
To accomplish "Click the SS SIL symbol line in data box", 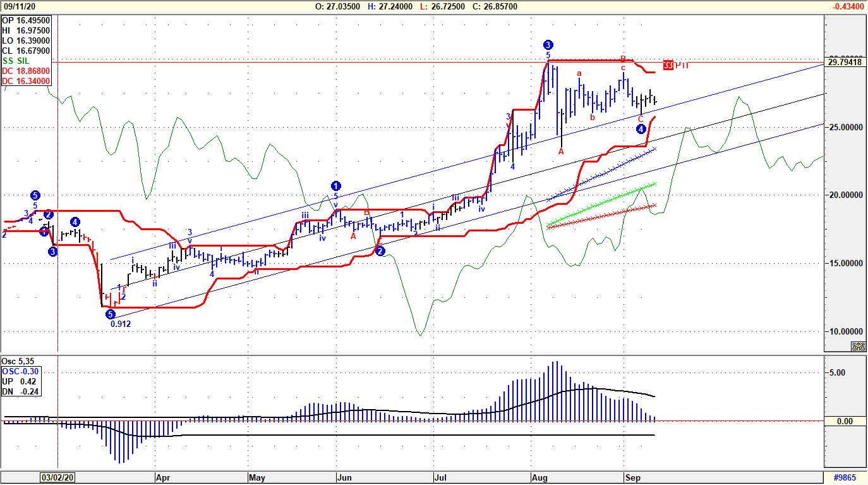I will coord(17,61).
